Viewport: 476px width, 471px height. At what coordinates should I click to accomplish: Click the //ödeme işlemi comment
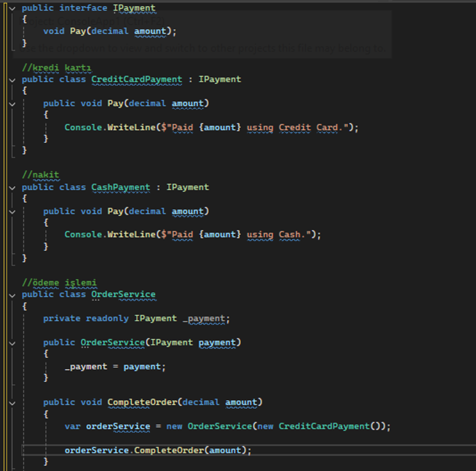pos(59,283)
